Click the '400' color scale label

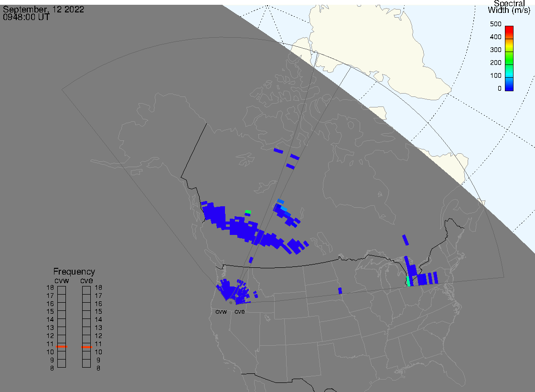pyautogui.click(x=495, y=37)
